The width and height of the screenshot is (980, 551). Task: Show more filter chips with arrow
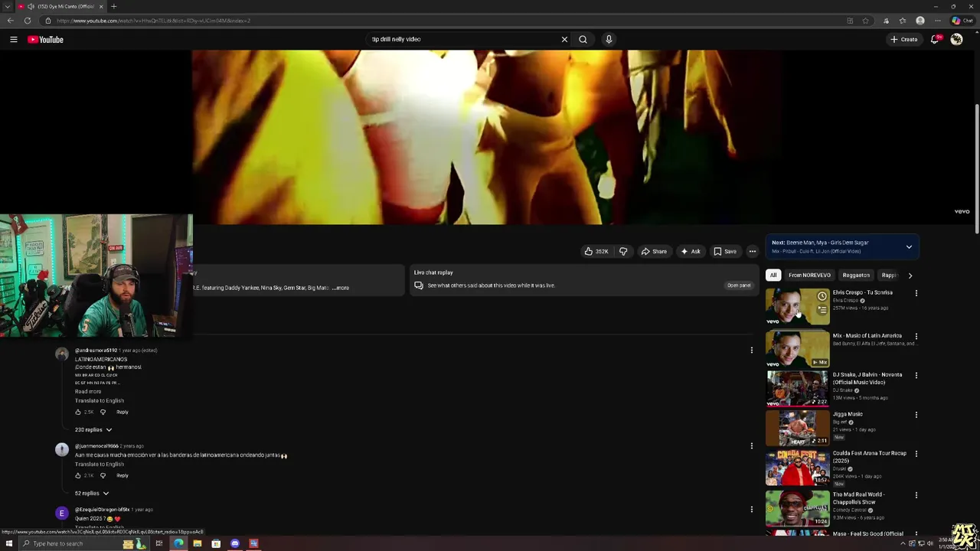(x=910, y=275)
